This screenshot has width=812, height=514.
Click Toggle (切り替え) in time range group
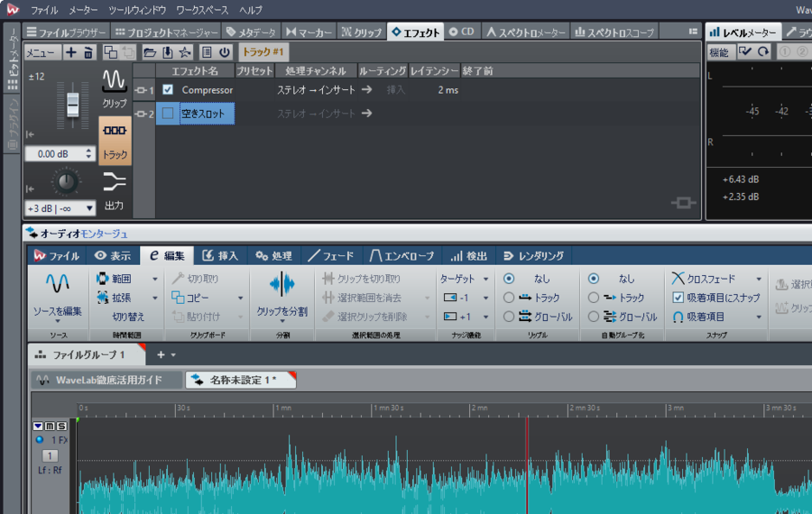(128, 317)
